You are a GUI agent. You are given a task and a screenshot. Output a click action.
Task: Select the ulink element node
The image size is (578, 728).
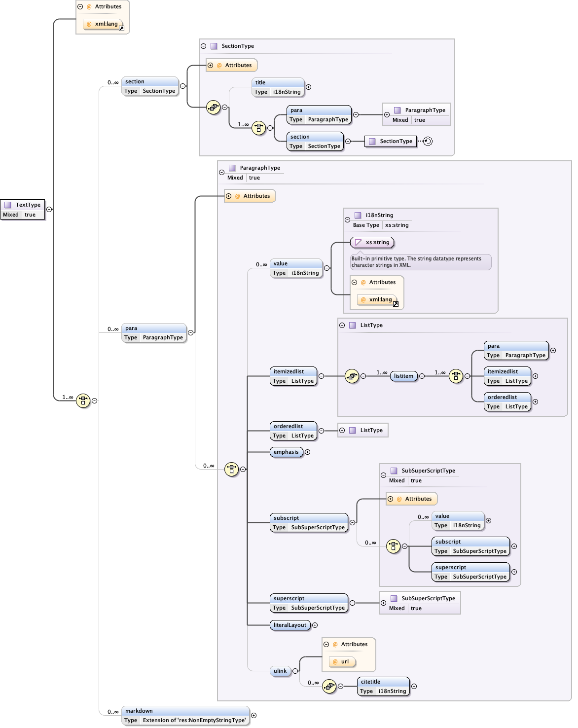pos(280,671)
